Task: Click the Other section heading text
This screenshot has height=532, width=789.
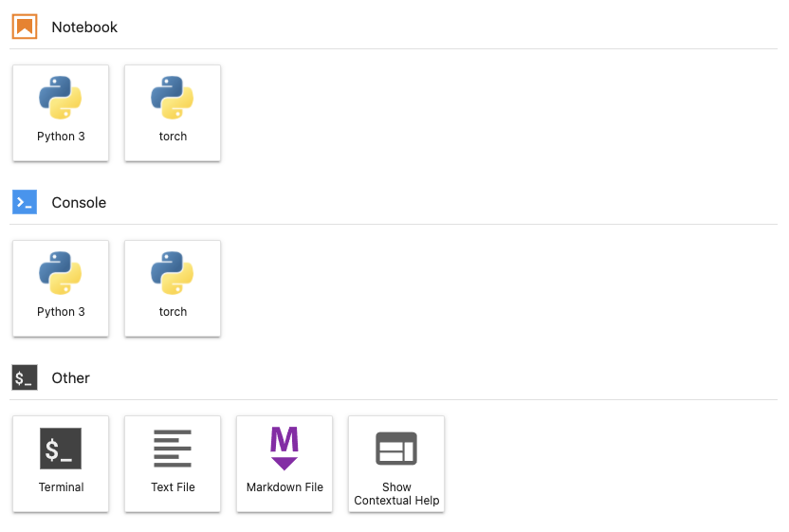Action: tap(71, 378)
